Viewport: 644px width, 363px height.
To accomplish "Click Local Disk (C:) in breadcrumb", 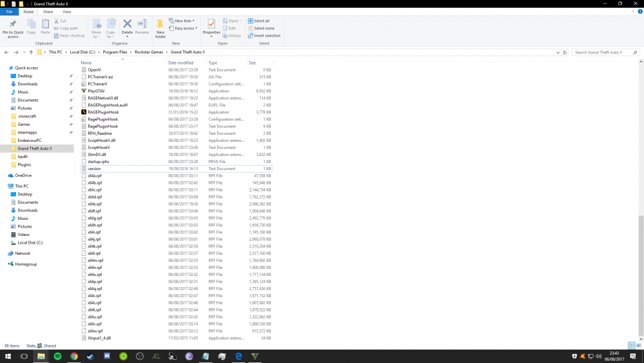I will click(82, 52).
